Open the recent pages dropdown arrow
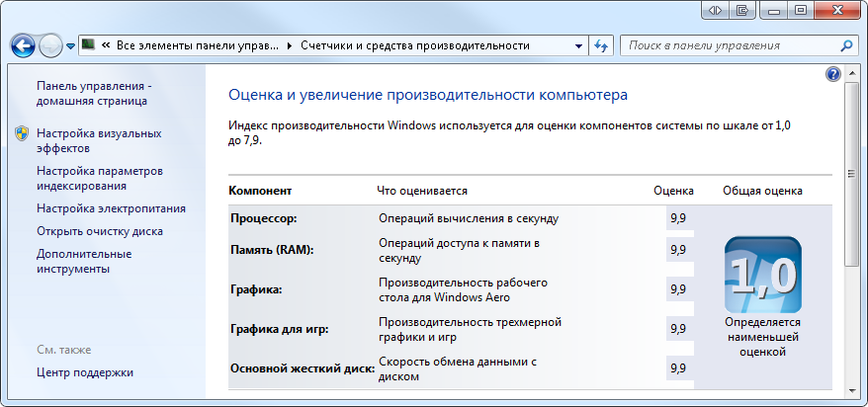868x407 pixels. 70,46
